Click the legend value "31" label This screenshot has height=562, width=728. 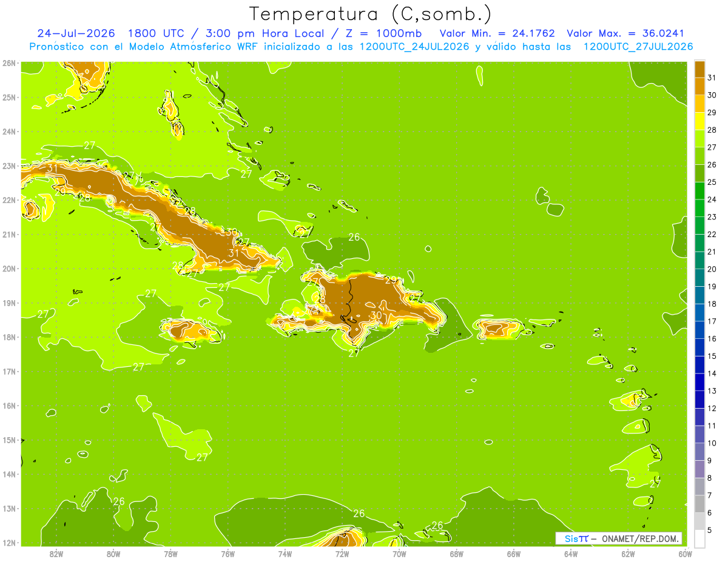tap(712, 78)
